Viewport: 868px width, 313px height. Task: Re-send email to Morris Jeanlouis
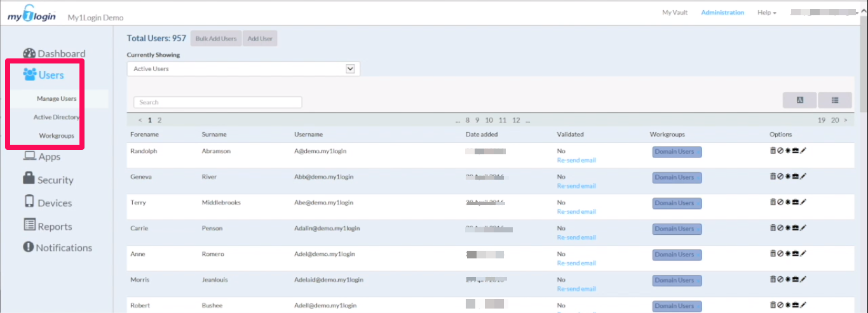[x=576, y=289]
